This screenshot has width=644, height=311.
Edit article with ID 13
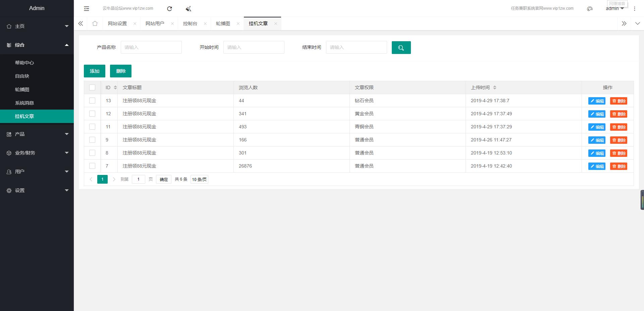[597, 101]
